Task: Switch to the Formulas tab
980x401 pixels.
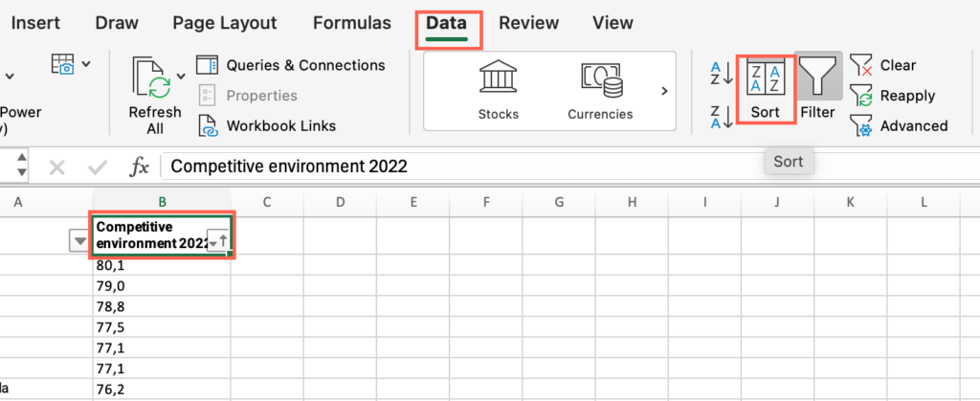Action: [352, 23]
